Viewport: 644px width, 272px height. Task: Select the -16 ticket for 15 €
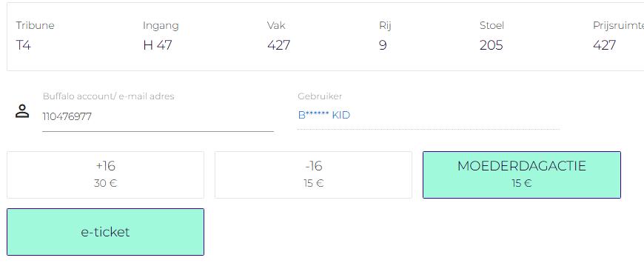[x=313, y=175]
